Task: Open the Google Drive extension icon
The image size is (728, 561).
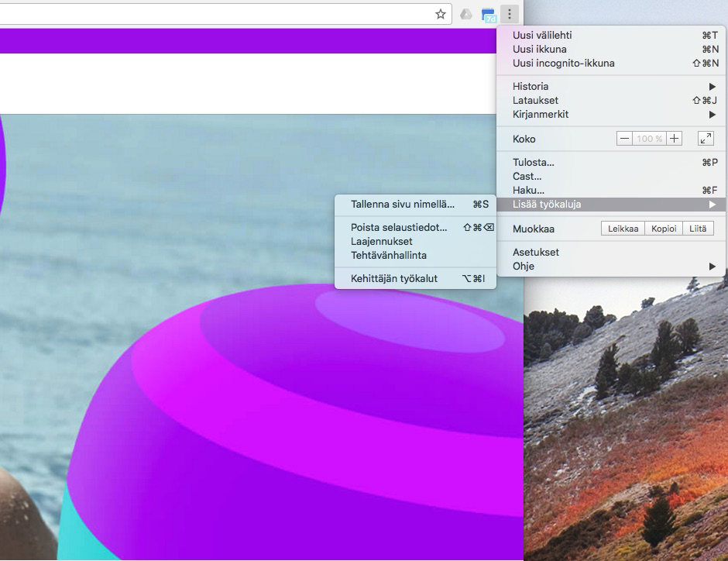Action: coord(465,15)
